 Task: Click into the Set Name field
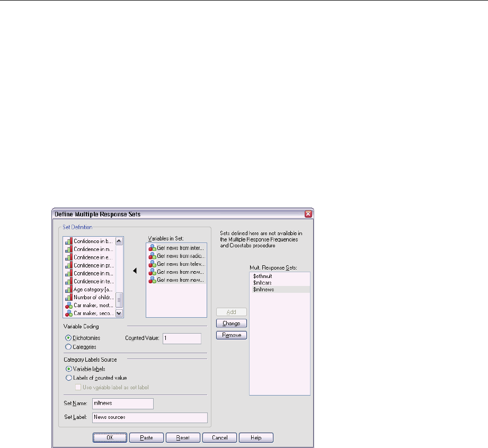123,404
